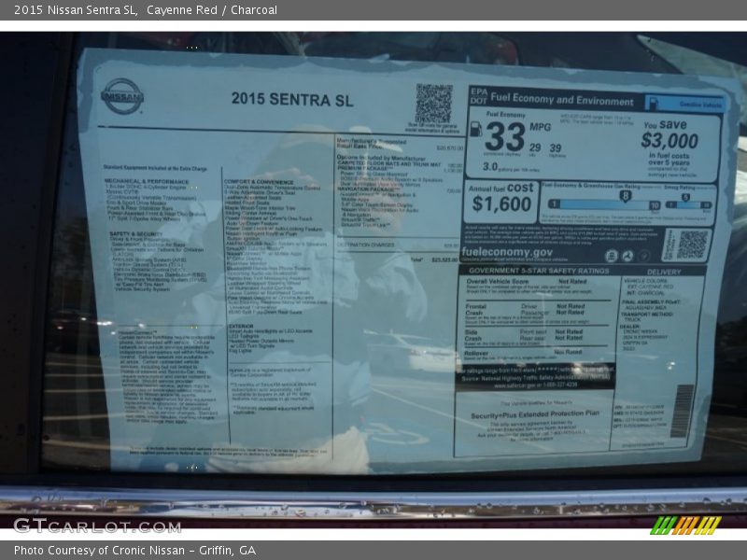Click the city MPG value 29
Image resolution: width=747 pixels, height=560 pixels.
coord(535,147)
